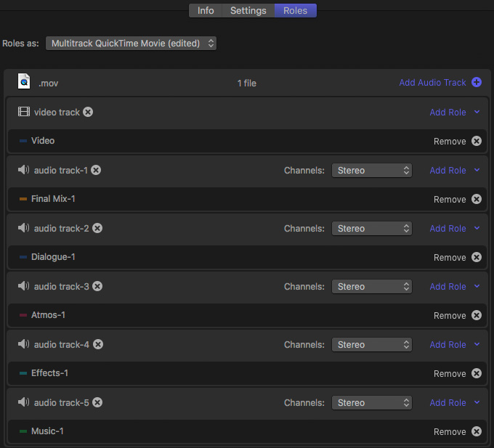Delete video track using its x icon
The width and height of the screenshot is (494, 448).
(x=88, y=112)
